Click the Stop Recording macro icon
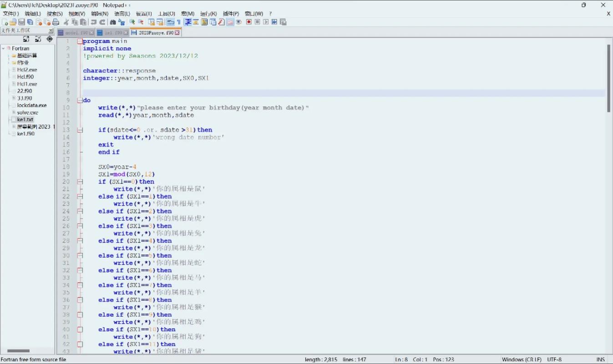 257,22
